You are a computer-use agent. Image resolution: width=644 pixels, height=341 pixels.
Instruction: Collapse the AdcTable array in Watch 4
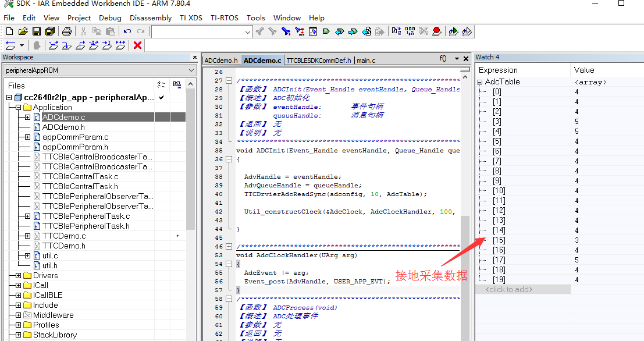pos(479,82)
